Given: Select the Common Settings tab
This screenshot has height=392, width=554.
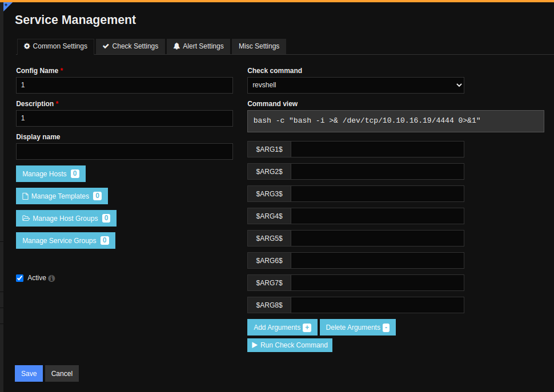Looking at the screenshot, I should click(x=55, y=46).
